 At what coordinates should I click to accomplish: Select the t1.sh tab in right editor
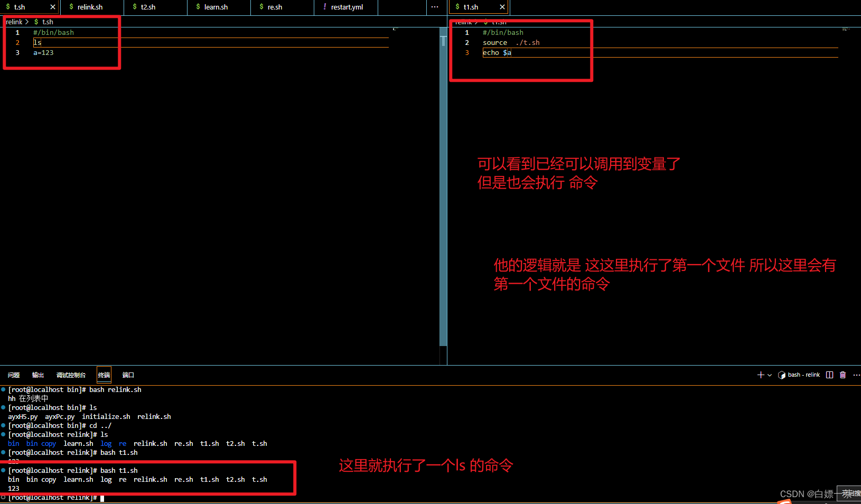(x=471, y=7)
